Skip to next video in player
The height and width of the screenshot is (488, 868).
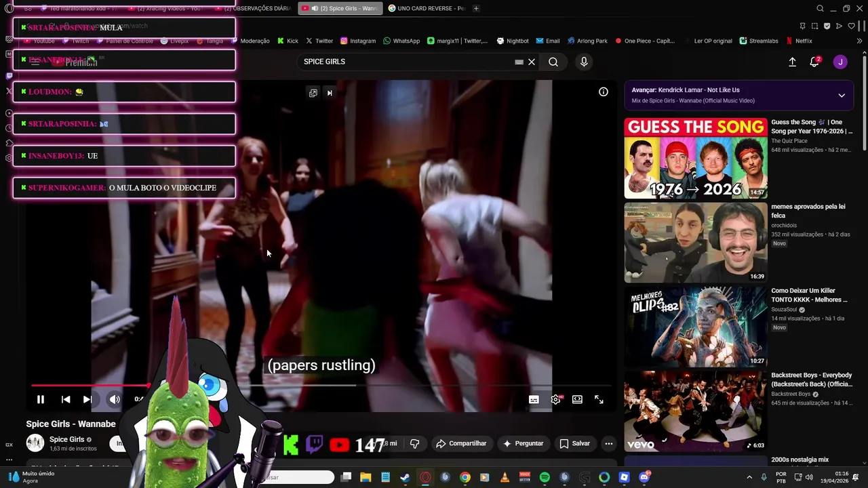87,400
